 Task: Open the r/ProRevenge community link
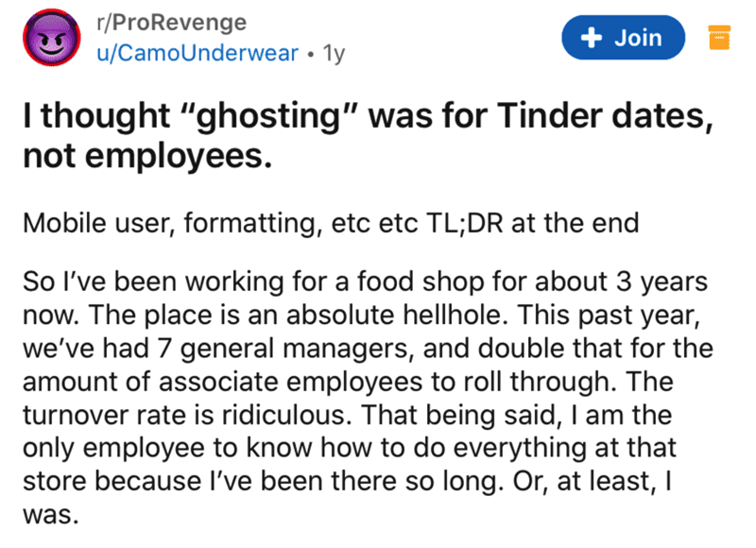[172, 22]
